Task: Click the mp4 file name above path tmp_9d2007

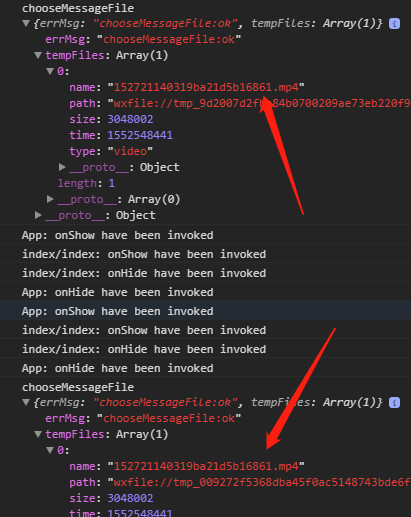Action: [206, 87]
